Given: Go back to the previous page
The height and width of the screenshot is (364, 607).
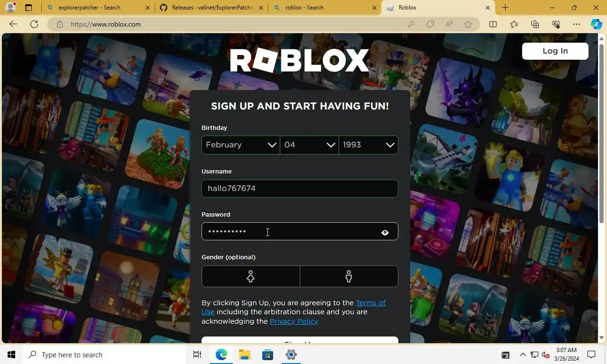Looking at the screenshot, I should pos(13,24).
